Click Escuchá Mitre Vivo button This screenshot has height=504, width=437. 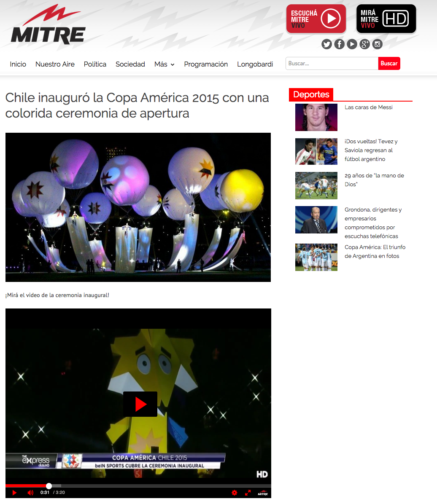[316, 19]
